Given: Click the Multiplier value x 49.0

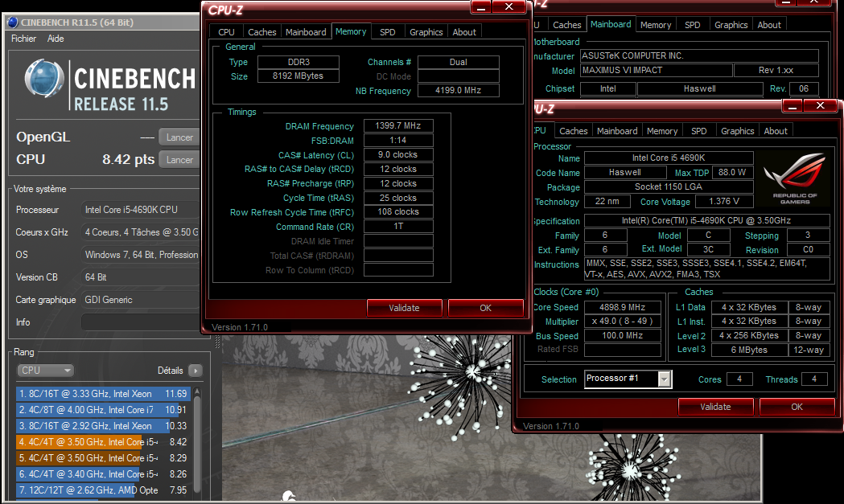Looking at the screenshot, I should coord(622,321).
